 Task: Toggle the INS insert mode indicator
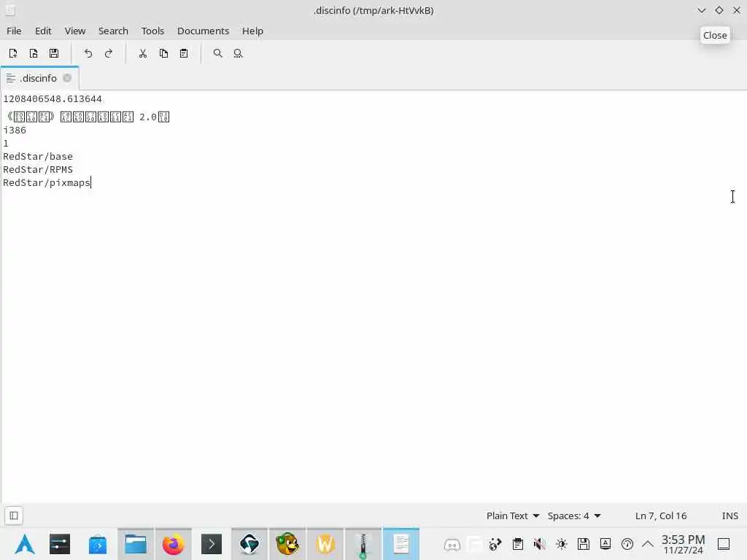pyautogui.click(x=729, y=516)
